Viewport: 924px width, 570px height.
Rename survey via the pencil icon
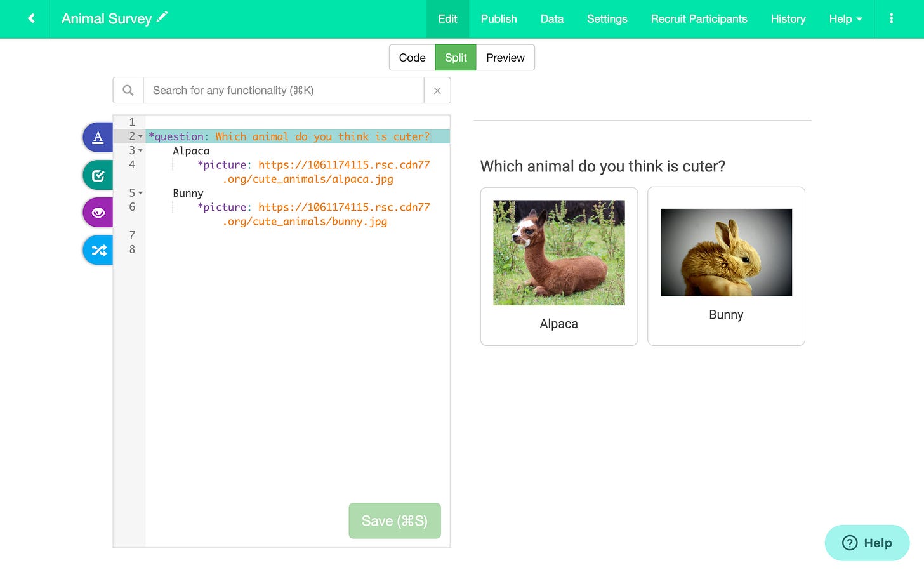[x=162, y=17]
